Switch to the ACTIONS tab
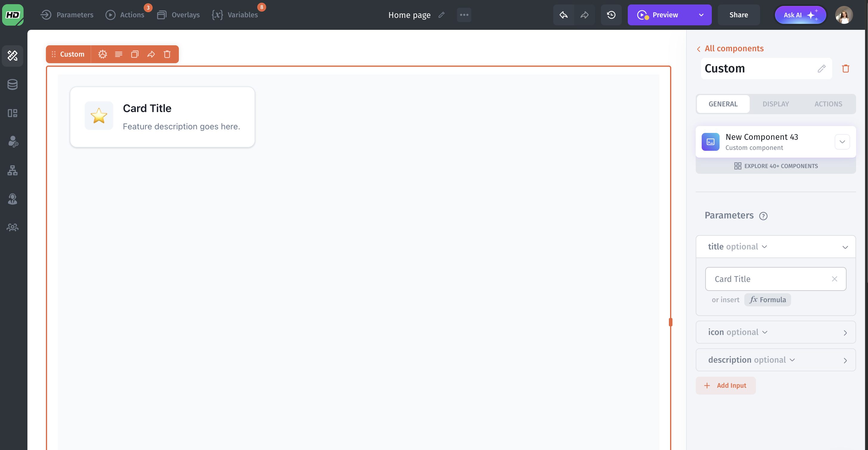The image size is (868, 450). pos(828,104)
